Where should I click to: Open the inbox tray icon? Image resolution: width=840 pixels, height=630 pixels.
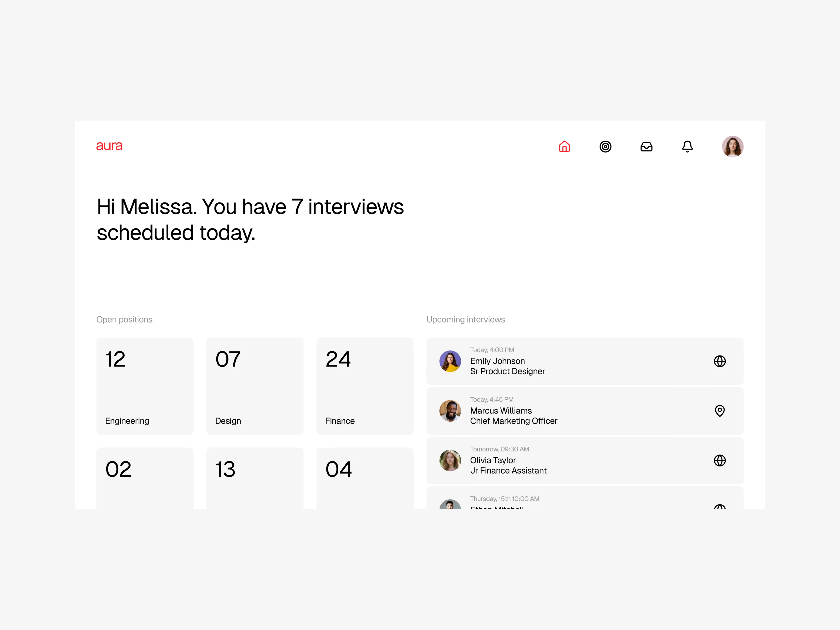click(x=646, y=146)
